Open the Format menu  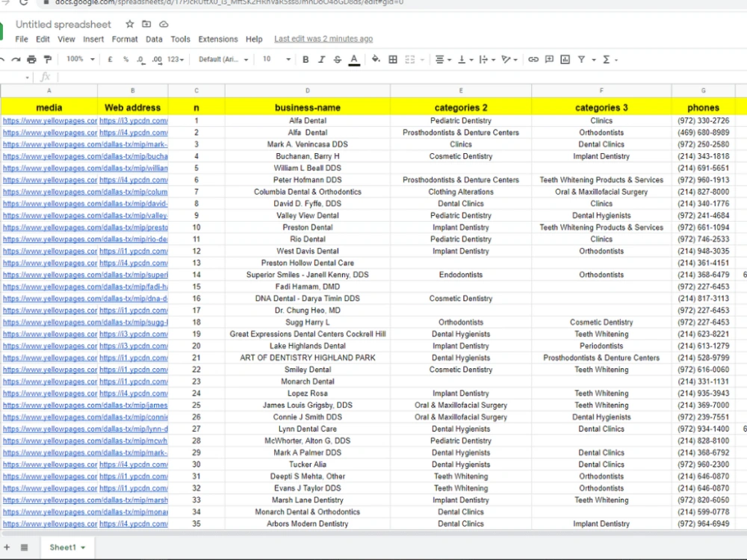click(125, 39)
